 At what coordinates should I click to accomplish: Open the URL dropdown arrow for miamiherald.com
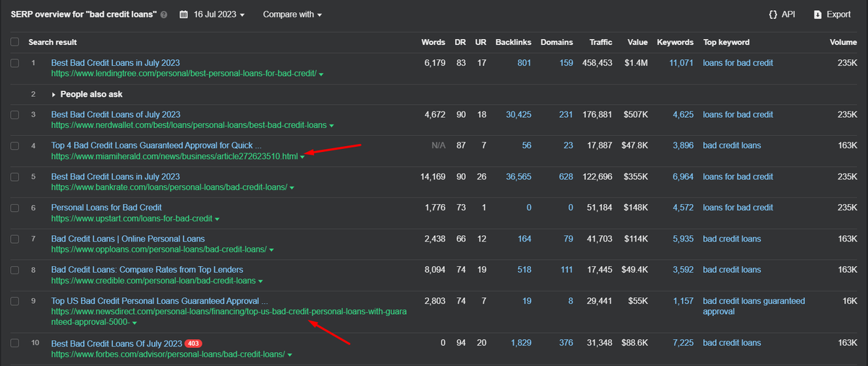[x=302, y=158]
